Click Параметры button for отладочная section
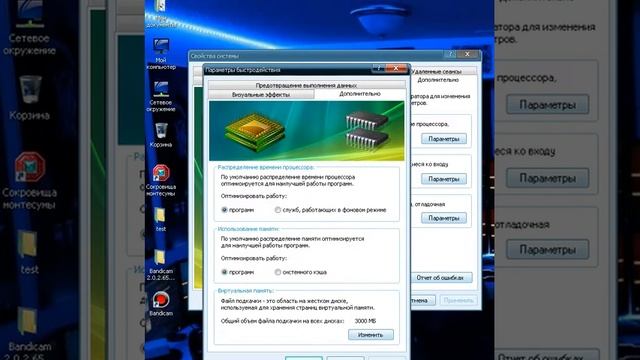This screenshot has width=640, height=360. point(444,218)
